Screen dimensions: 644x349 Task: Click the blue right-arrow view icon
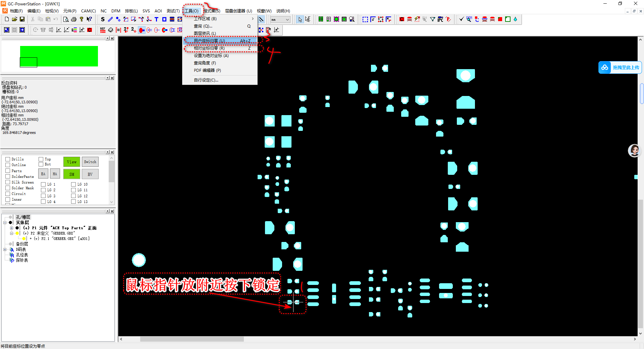click(22, 30)
